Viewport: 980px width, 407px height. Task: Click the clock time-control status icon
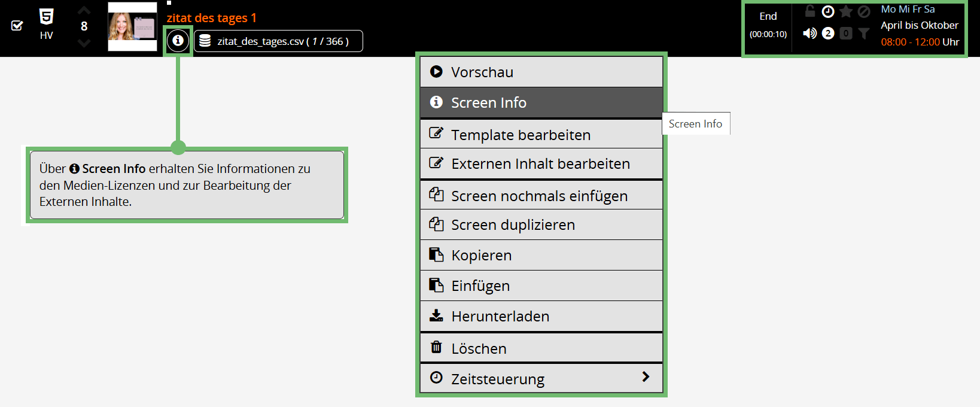pyautogui.click(x=828, y=11)
